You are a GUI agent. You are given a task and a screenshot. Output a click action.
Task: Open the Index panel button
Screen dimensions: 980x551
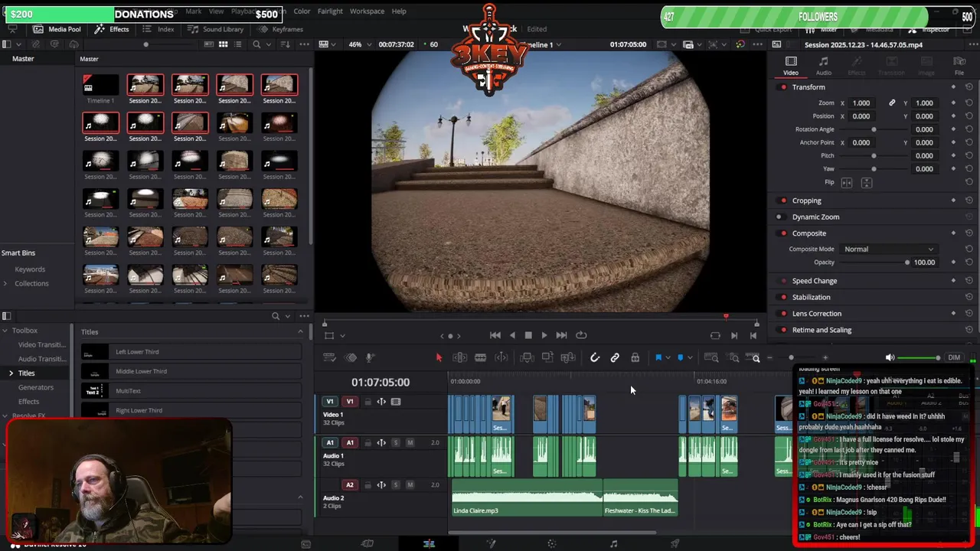[158, 29]
